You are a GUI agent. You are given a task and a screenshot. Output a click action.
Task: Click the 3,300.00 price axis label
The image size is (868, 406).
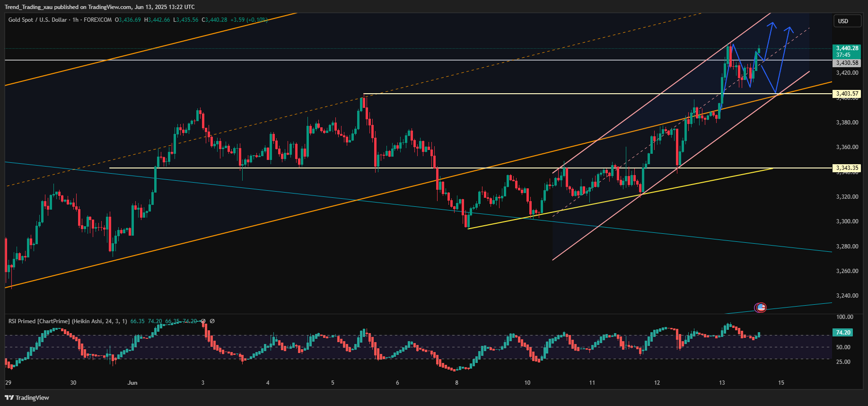click(847, 221)
